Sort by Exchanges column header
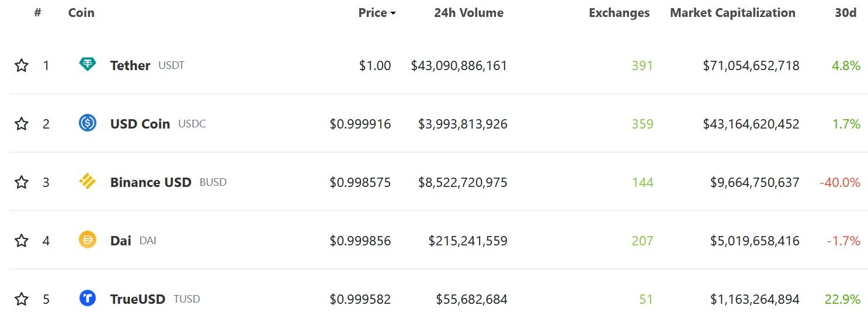The width and height of the screenshot is (868, 319). pos(619,13)
